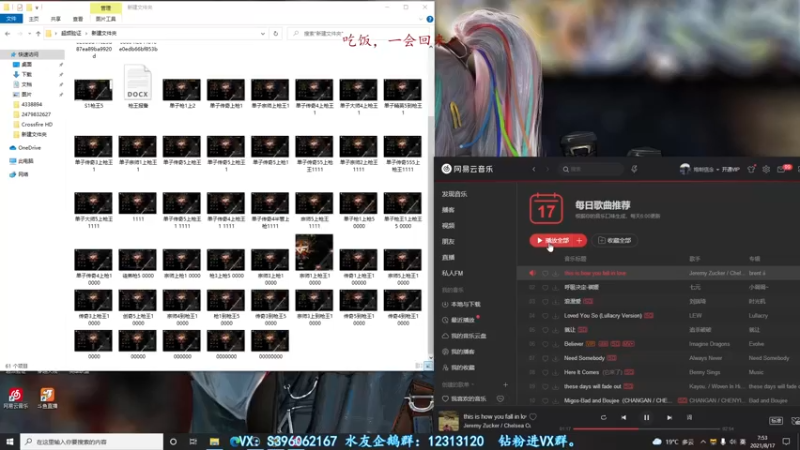Like Here It Comes with heart icon
The image size is (800, 450).
pos(545,372)
